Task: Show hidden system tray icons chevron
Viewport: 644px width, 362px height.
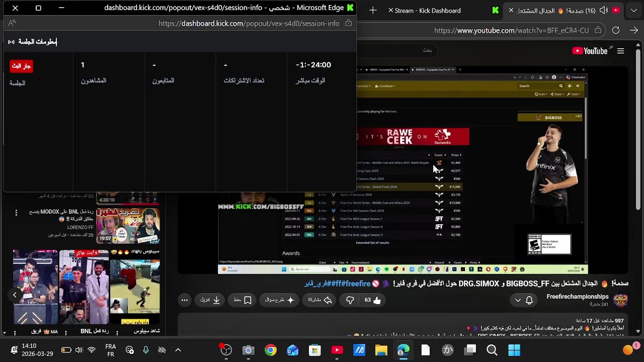Action: tap(178, 350)
